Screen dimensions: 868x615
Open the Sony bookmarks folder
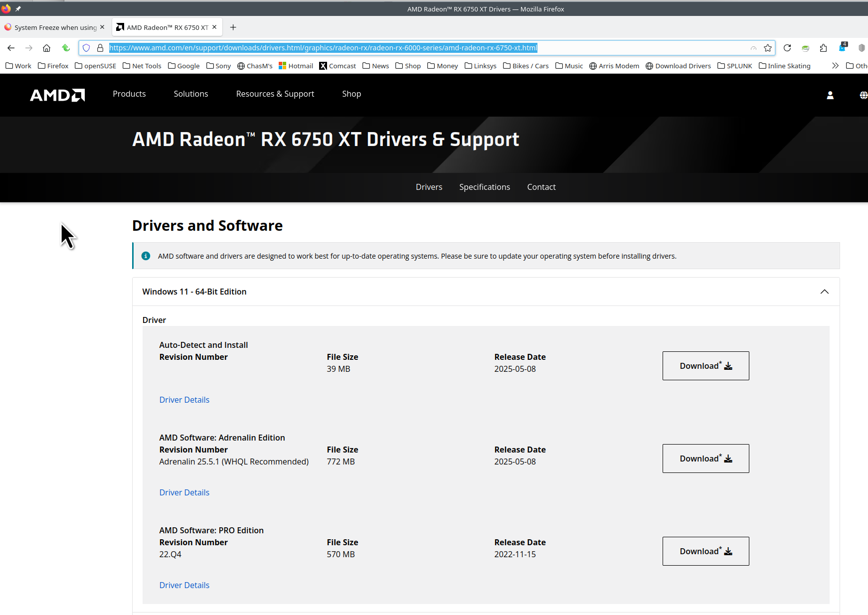219,66
